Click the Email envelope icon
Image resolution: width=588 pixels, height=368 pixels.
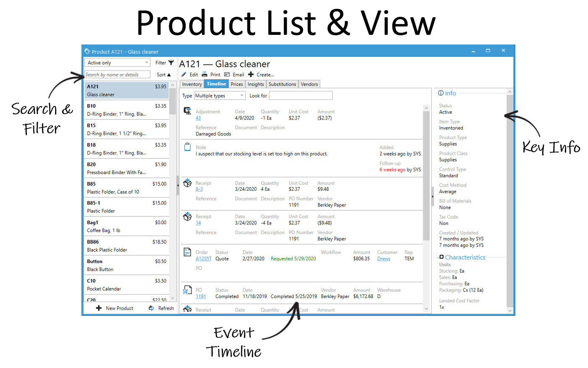227,74
